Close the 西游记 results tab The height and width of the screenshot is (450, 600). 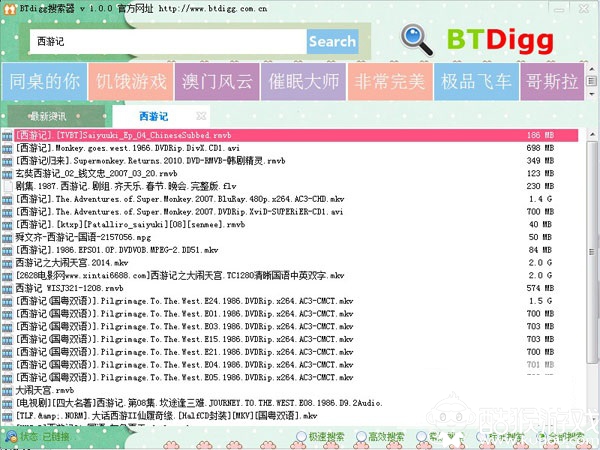pyautogui.click(x=201, y=116)
